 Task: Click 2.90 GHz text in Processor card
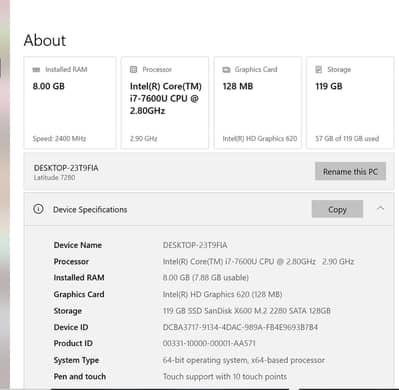143,138
